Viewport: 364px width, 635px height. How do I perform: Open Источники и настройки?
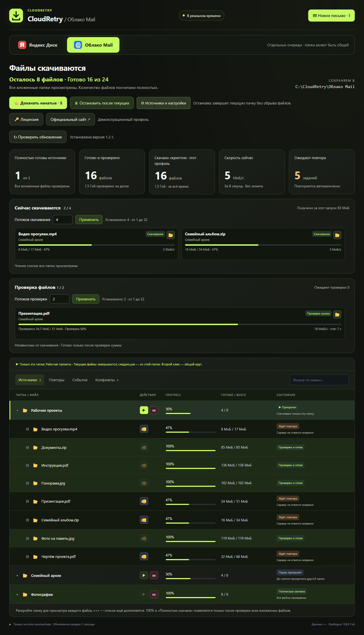[163, 103]
